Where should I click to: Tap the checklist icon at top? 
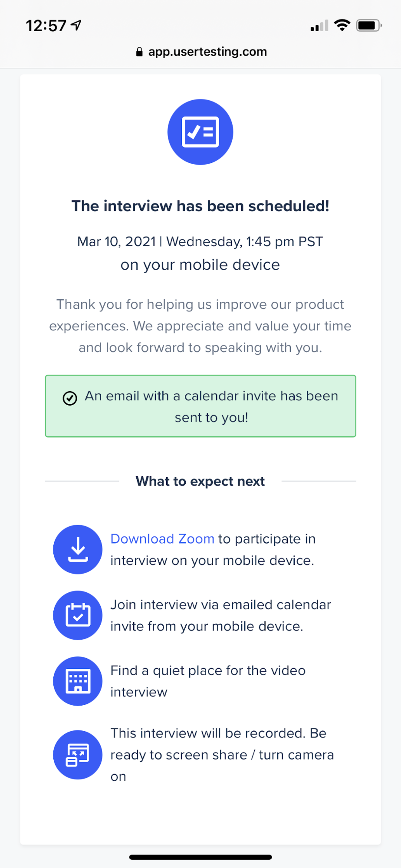point(200,132)
